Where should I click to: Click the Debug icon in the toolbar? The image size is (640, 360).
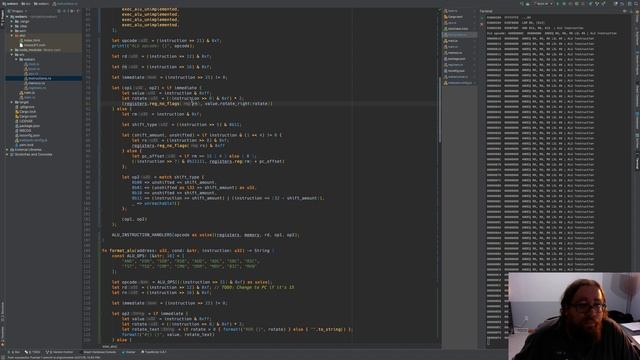(x=564, y=4)
